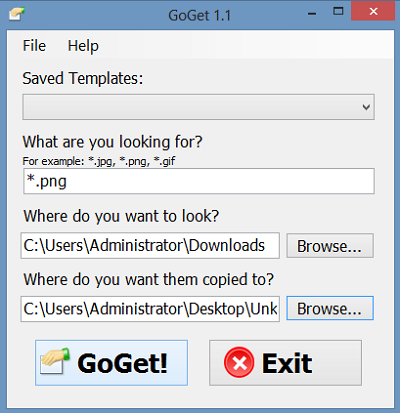Screen dimensions: 400x413
Task: Open the File menu
Action: coord(34,46)
